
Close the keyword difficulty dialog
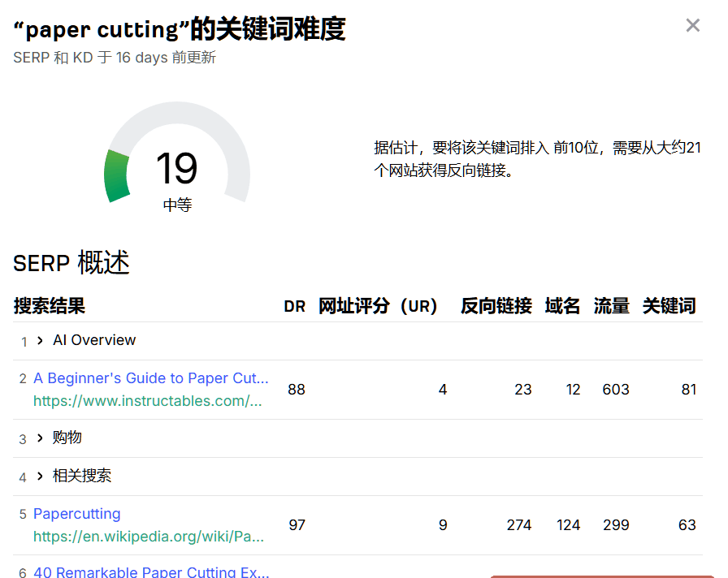coord(693,25)
